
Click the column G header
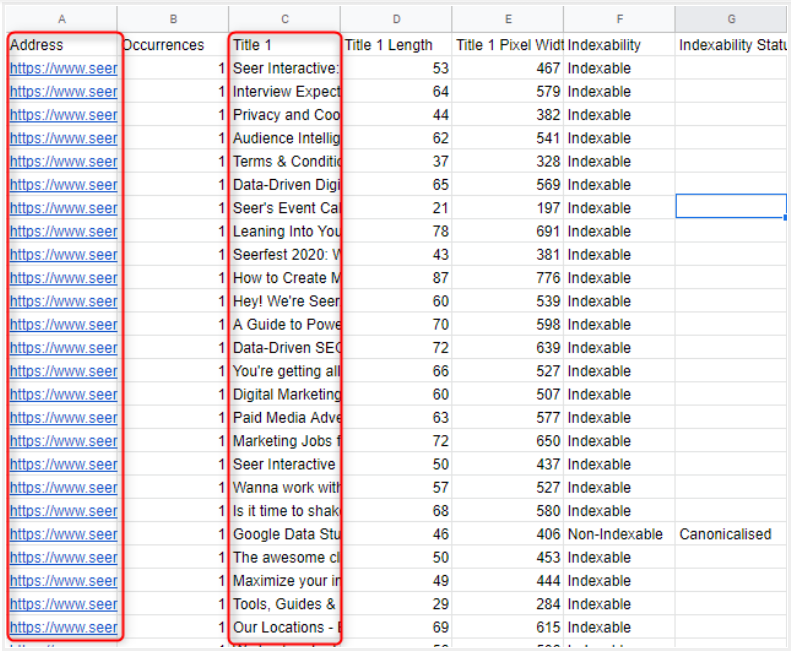click(731, 19)
